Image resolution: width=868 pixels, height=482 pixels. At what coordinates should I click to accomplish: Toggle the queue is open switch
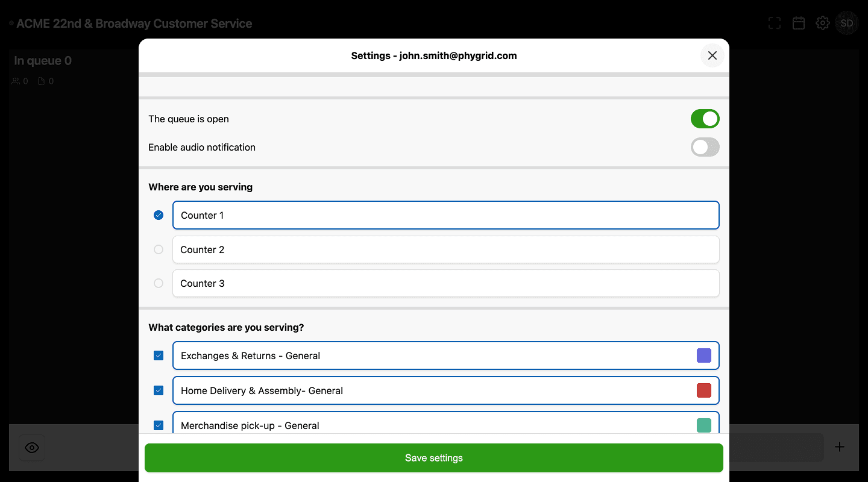click(x=705, y=119)
